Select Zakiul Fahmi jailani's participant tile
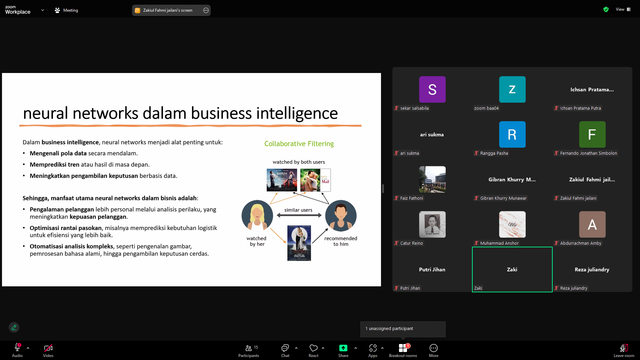The image size is (640, 360). (x=592, y=180)
